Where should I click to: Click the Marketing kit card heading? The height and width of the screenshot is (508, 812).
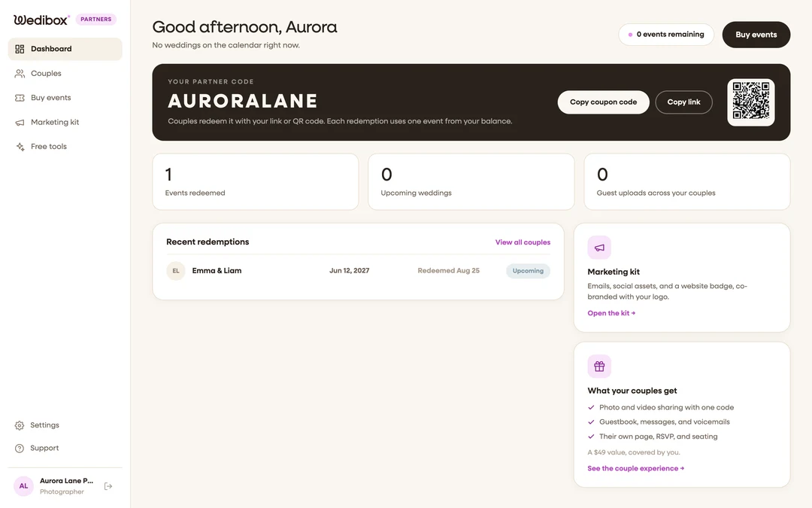point(614,272)
